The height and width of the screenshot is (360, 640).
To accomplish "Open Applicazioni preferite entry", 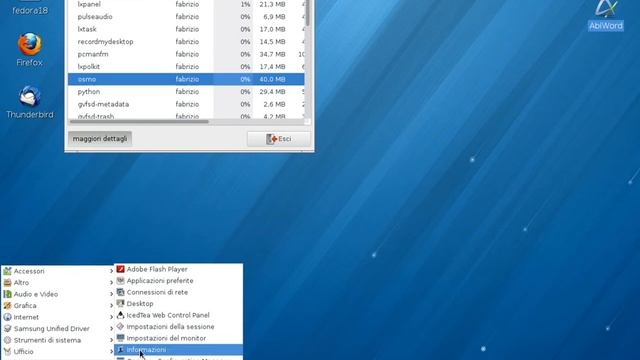I will (x=178, y=280).
